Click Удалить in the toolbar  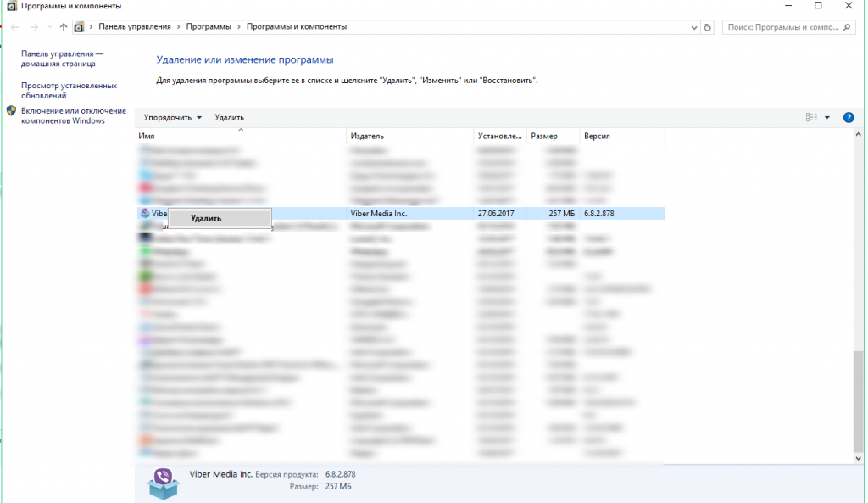pyautogui.click(x=229, y=117)
